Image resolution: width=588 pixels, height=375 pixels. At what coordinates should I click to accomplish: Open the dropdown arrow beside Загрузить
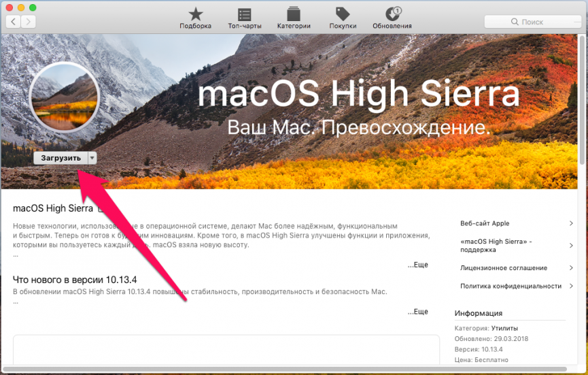pyautogui.click(x=92, y=158)
